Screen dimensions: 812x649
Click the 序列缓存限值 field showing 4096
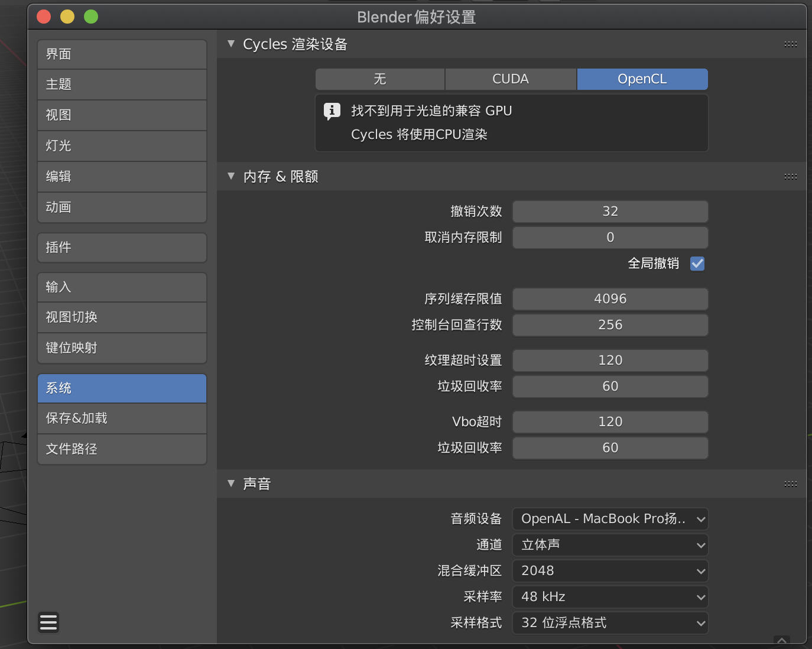610,299
